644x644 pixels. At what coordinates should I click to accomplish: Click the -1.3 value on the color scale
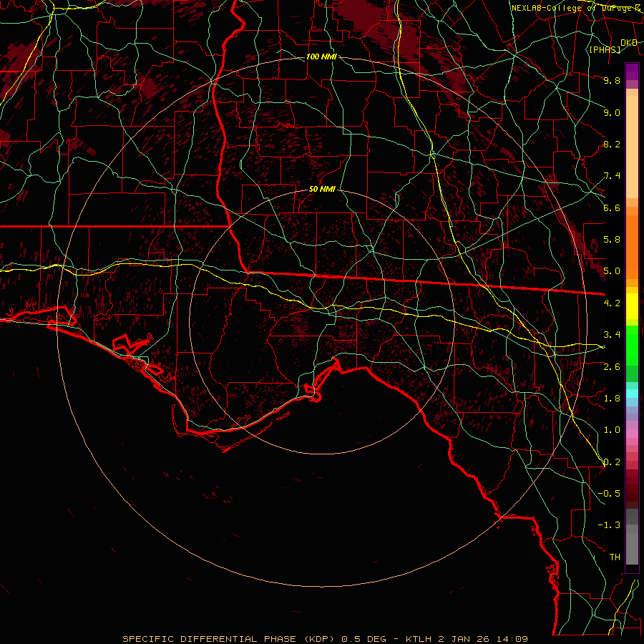tap(609, 525)
